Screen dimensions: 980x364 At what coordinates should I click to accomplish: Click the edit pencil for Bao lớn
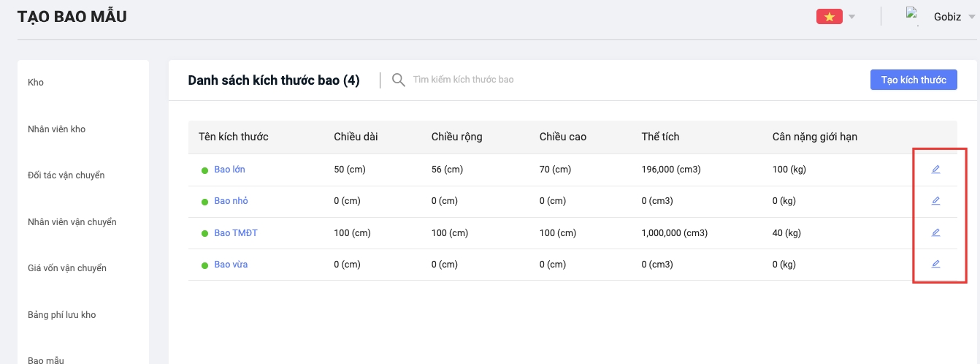[935, 170]
